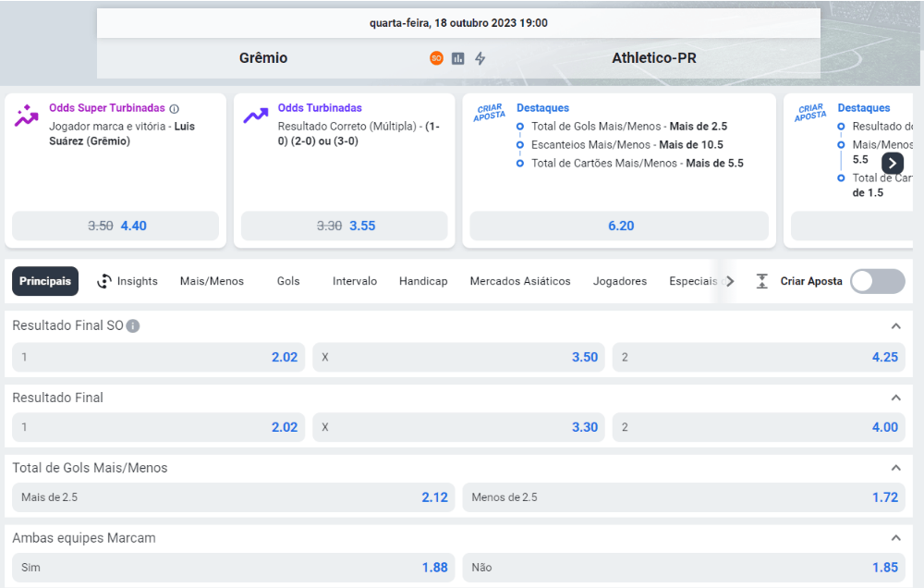Image resolution: width=924 pixels, height=588 pixels.
Task: Click the Escanteios Mais/Menos highlight line
Action: coord(627,144)
